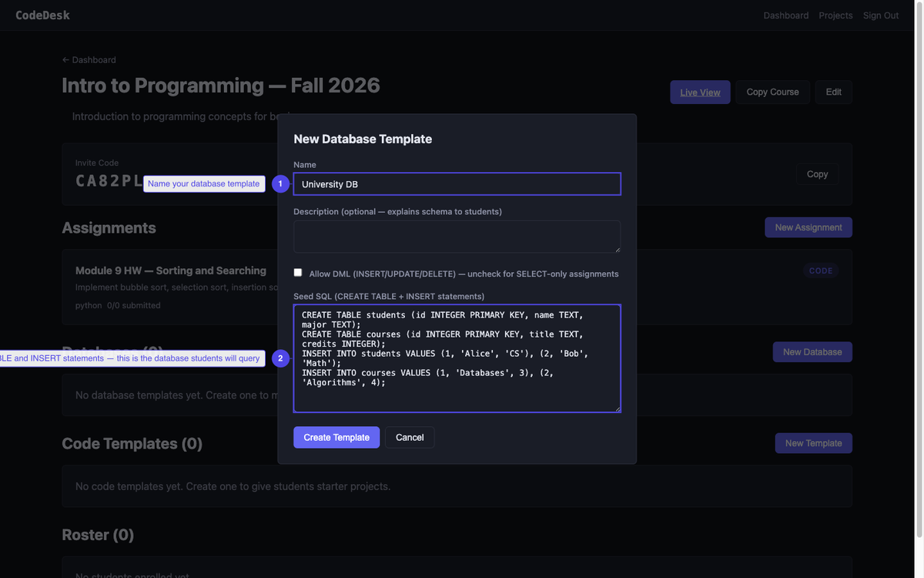
Task: Copy the invite code CA82PL
Action: [x=816, y=173]
